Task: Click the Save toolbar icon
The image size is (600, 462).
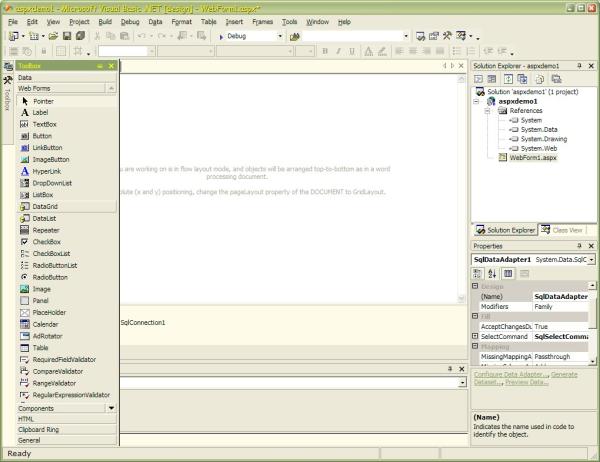Action: point(67,36)
